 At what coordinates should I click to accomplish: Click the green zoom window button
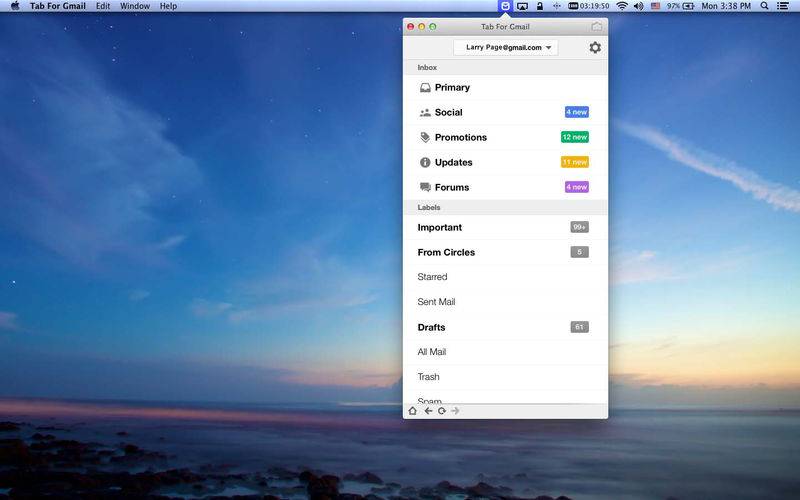tap(433, 27)
